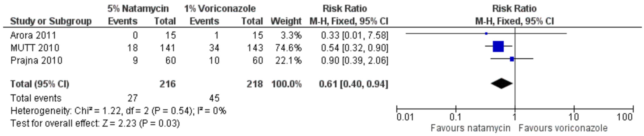Screen dimensions: 644x136
Task: Click the Total (95% CI) row label
Action: point(40,84)
